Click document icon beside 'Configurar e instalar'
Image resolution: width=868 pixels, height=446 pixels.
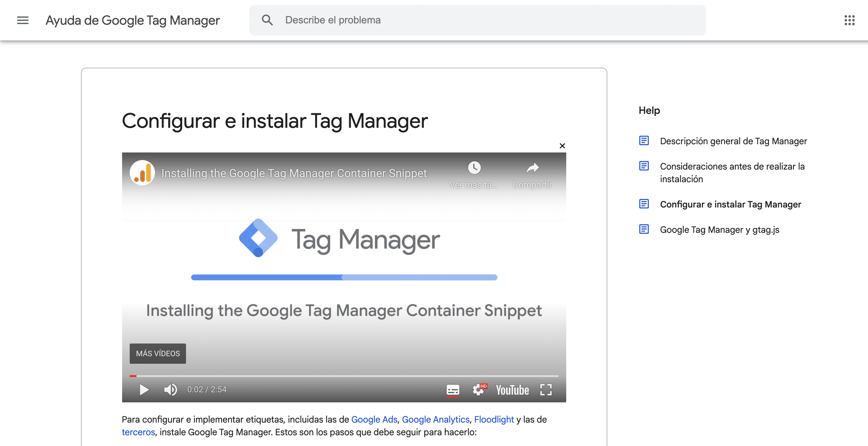[644, 204]
